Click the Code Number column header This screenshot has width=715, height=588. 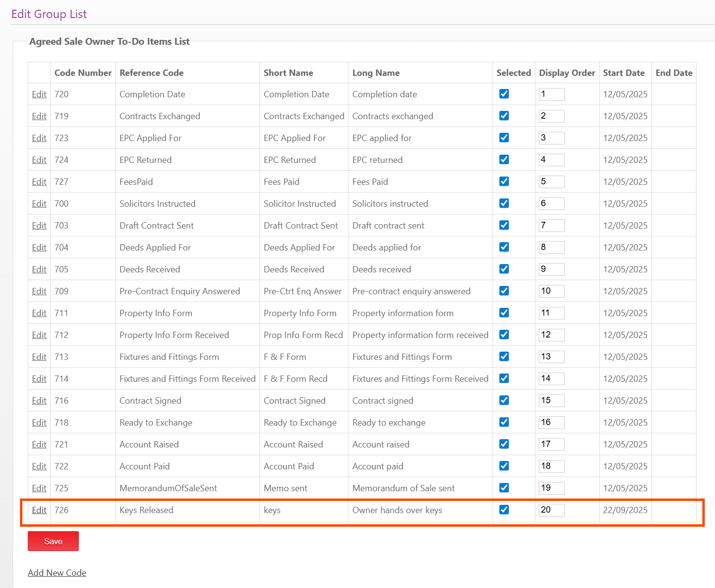[x=83, y=73]
